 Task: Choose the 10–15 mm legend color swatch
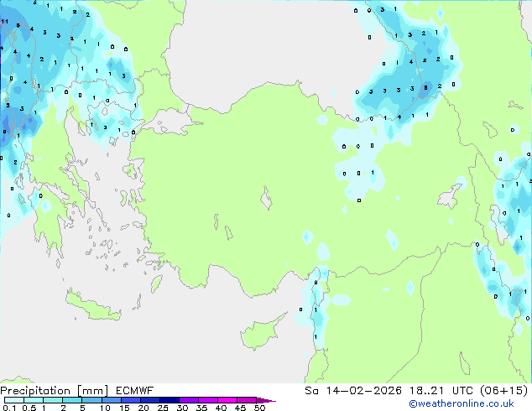tap(111, 400)
